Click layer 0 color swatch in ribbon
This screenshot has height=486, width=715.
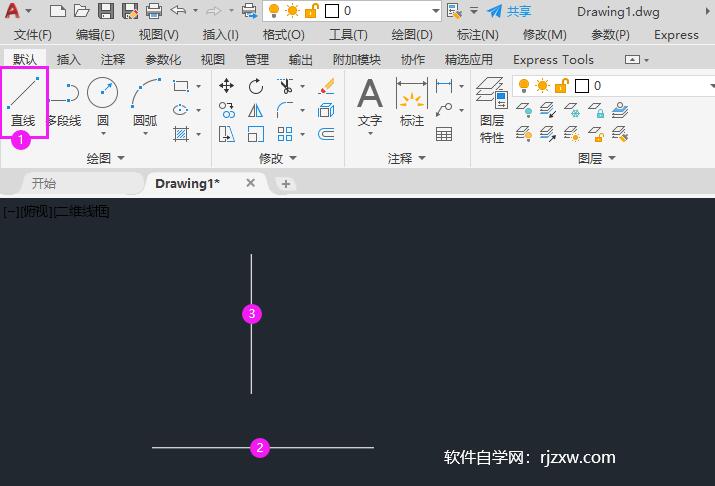coord(582,86)
